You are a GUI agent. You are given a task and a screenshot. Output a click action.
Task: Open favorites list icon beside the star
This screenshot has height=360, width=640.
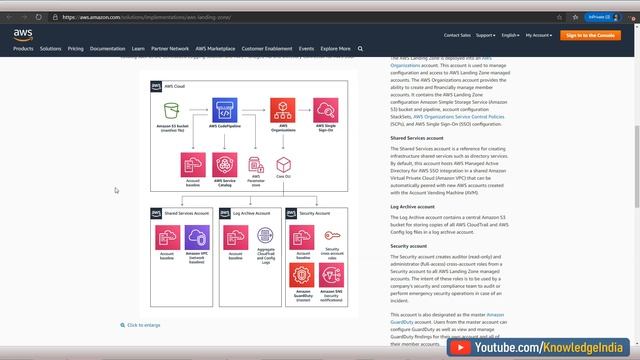(575, 17)
